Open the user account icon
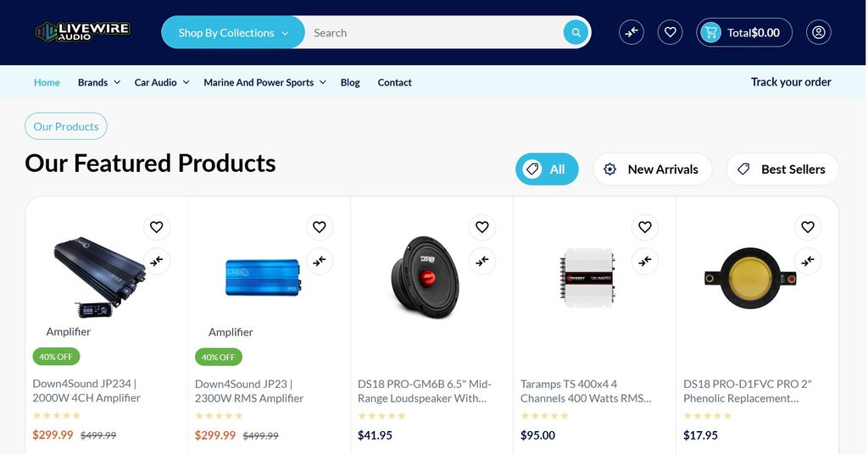The width and height of the screenshot is (868, 454). [818, 32]
